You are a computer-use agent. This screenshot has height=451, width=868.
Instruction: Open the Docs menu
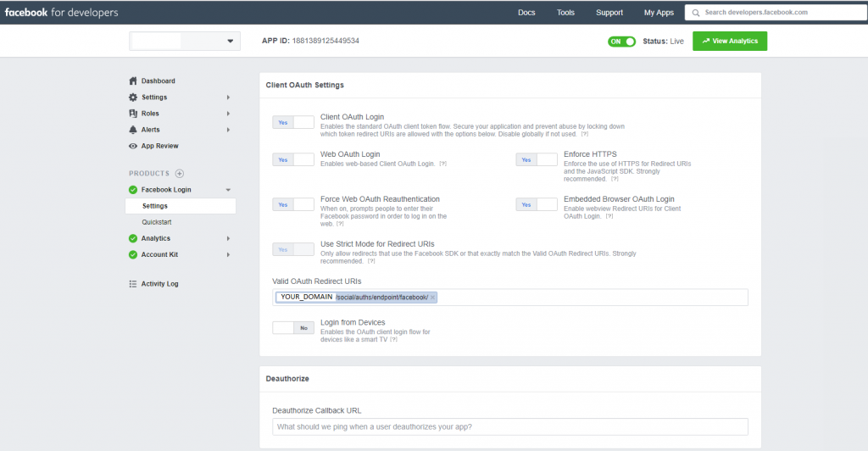click(526, 13)
